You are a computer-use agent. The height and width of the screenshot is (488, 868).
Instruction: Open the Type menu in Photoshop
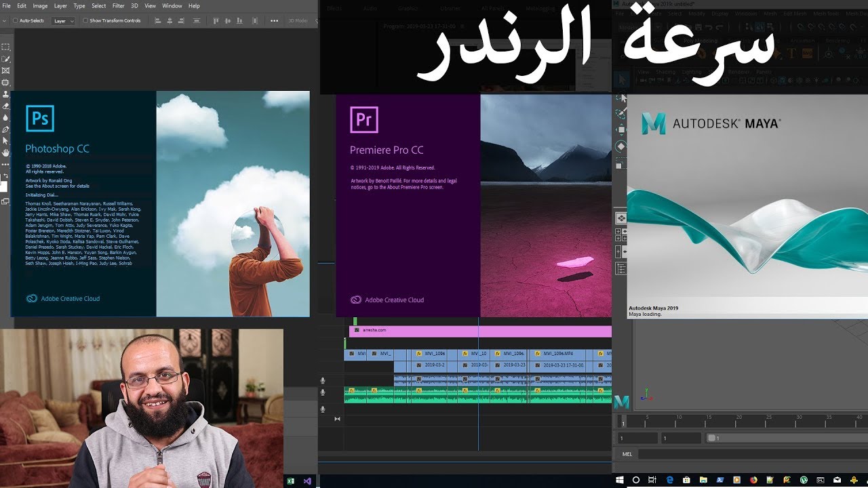coord(79,5)
